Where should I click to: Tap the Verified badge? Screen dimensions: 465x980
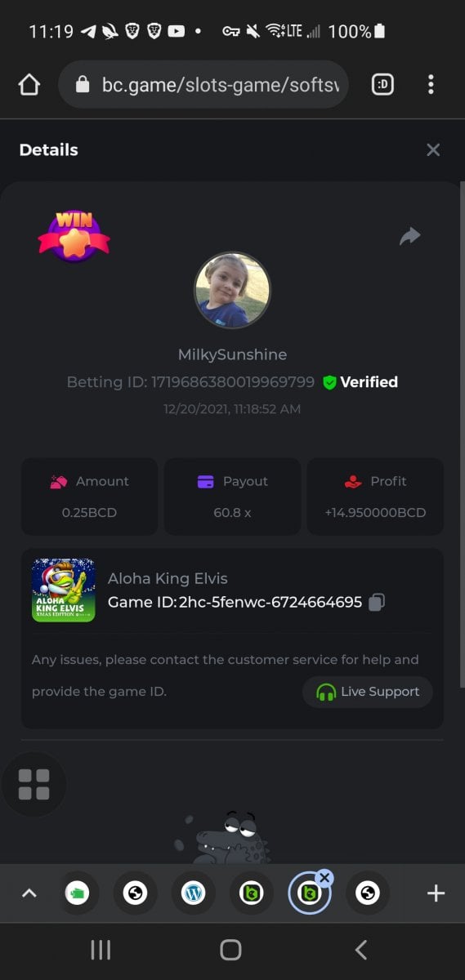(360, 382)
